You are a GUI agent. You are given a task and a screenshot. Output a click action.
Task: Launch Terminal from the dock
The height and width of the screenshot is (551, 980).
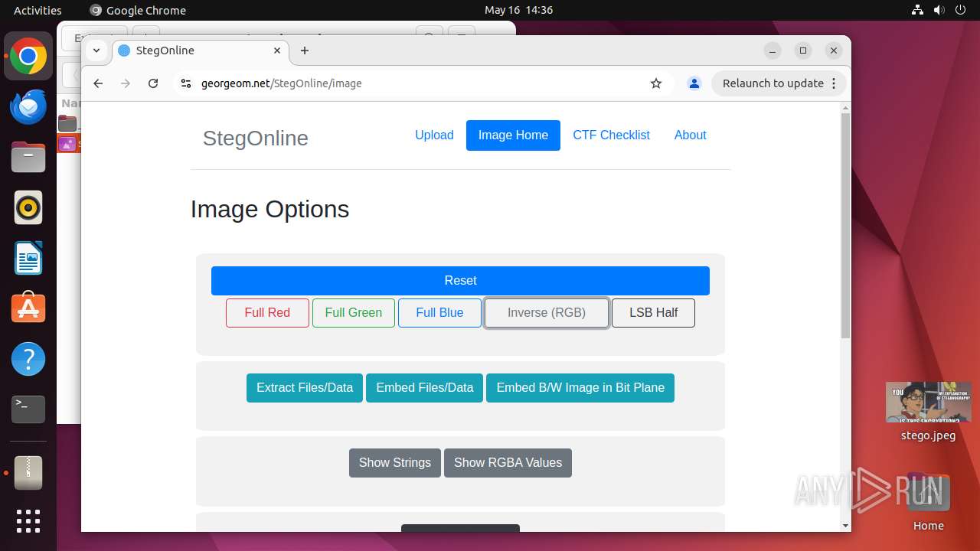28,409
